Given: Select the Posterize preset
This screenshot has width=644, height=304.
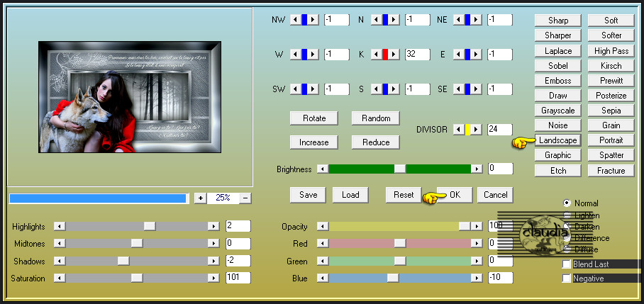Looking at the screenshot, I should pyautogui.click(x=611, y=96).
